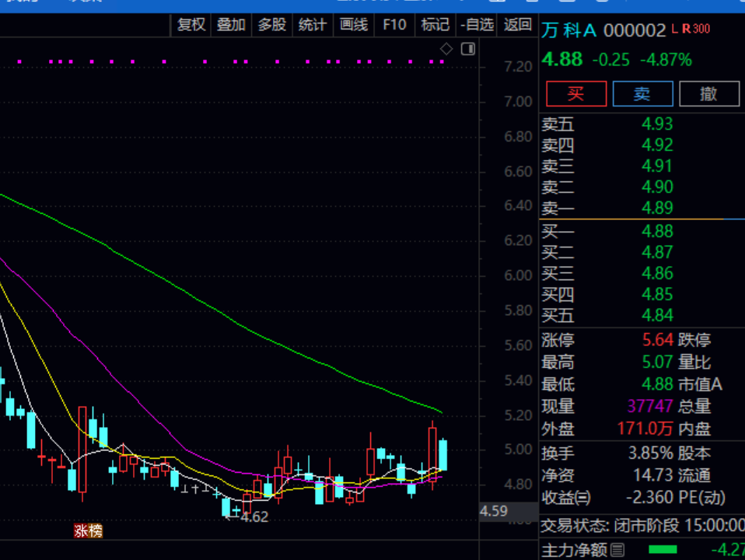Click 返回 to go back
This screenshot has height=560, width=745.
pos(517,25)
